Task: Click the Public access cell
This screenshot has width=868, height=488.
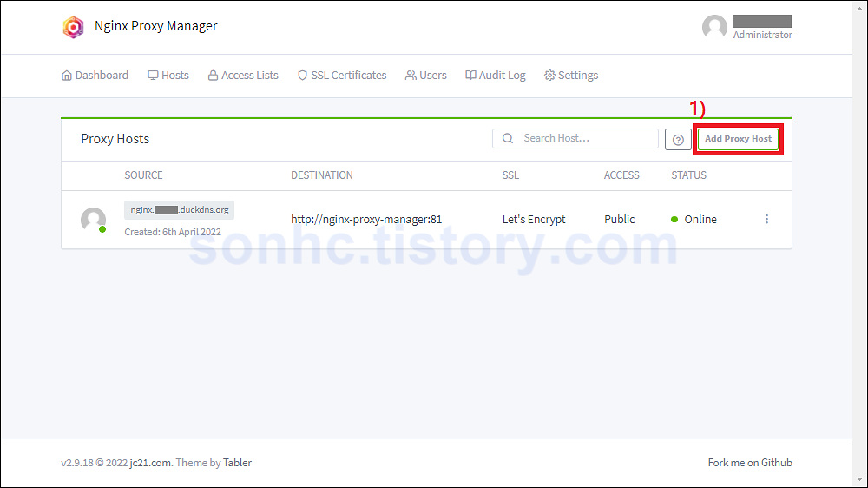Action: click(x=620, y=220)
